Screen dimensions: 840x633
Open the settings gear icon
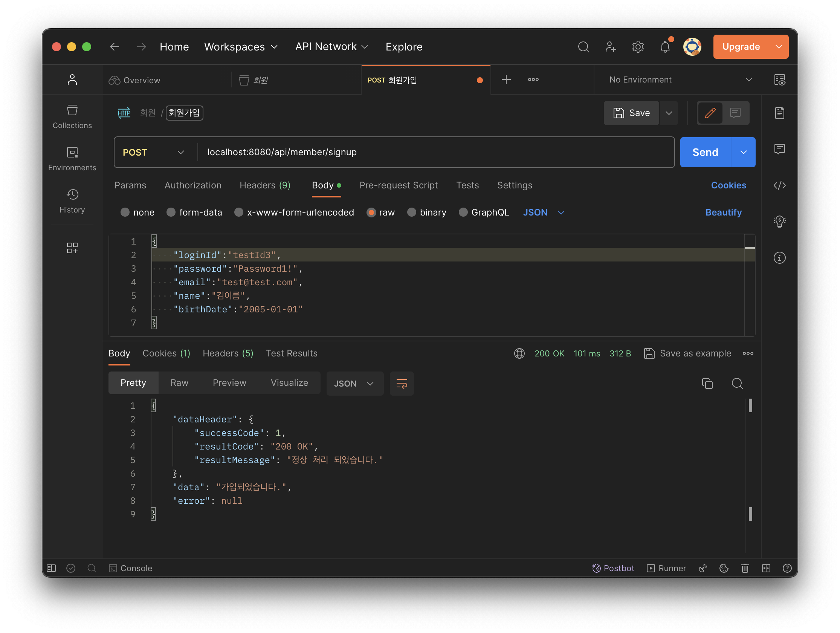pyautogui.click(x=638, y=47)
